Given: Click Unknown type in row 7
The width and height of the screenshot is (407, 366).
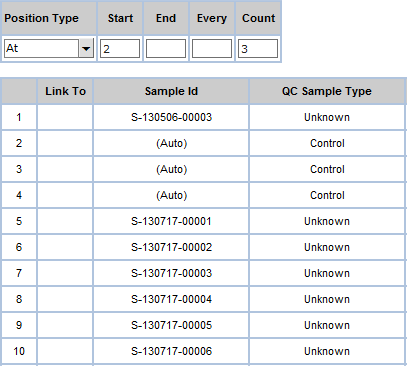Looking at the screenshot, I should 327,273.
